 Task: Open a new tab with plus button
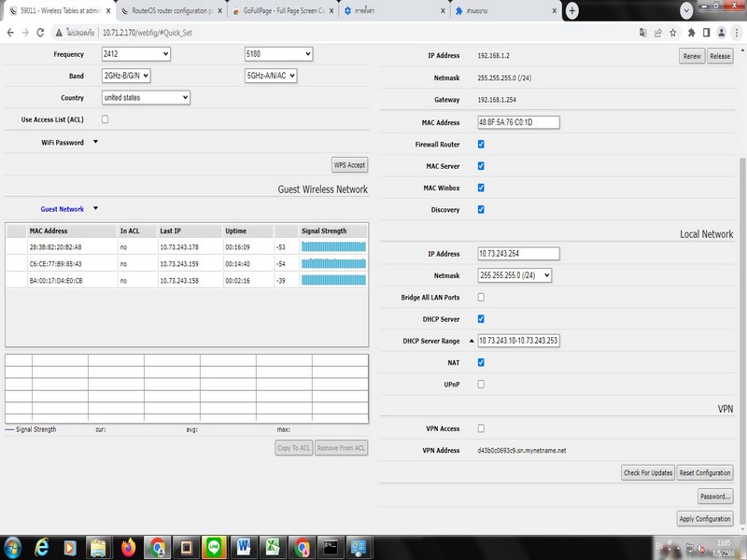[x=572, y=10]
